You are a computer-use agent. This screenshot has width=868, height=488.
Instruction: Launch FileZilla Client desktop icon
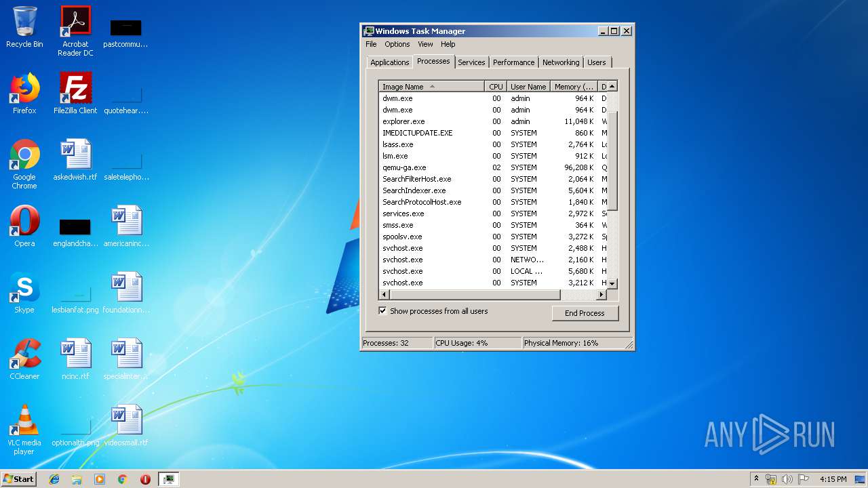click(75, 94)
